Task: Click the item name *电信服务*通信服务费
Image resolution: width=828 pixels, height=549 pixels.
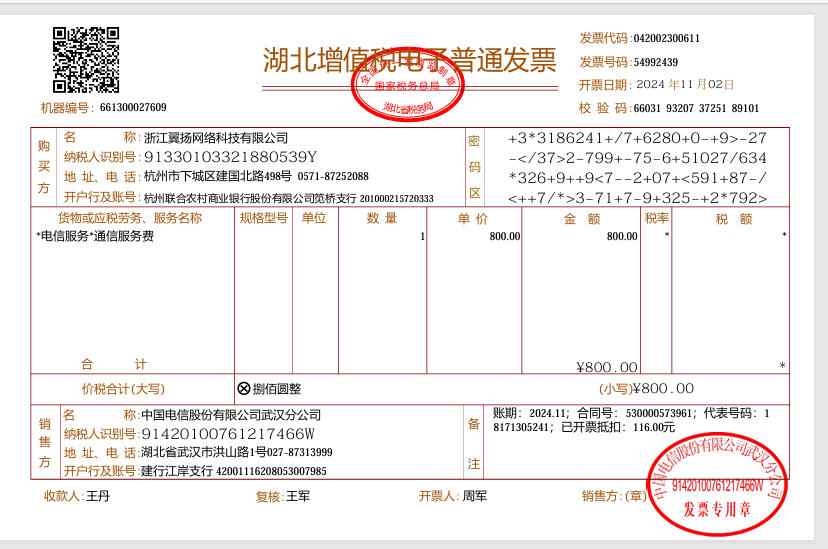Action: [95, 237]
